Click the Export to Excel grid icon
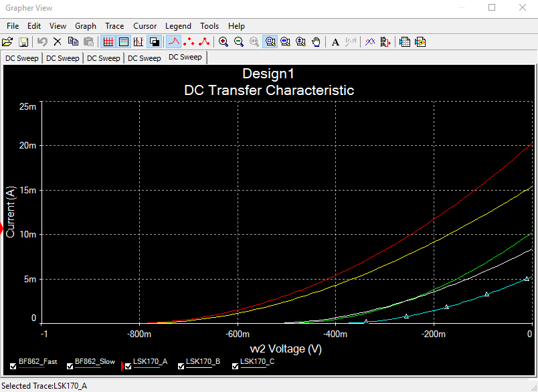 pos(405,42)
